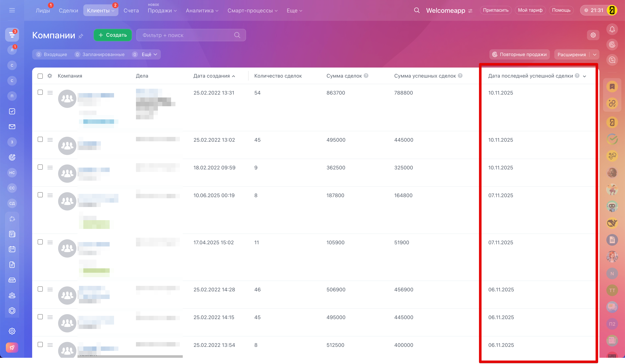Click the pin icon next to Компании
The image size is (625, 364).
81,36
